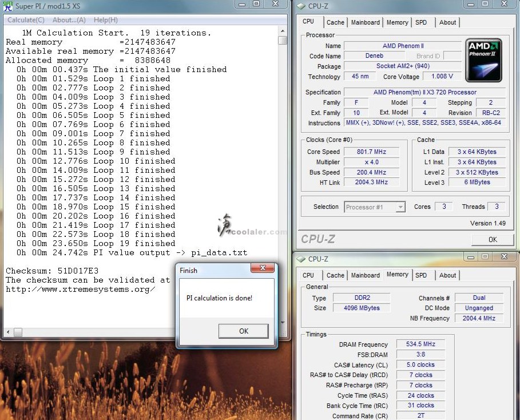This screenshot has width=520, height=420.
Task: Click the NB Frequency value 2004.4 MHz
Action: (x=479, y=318)
